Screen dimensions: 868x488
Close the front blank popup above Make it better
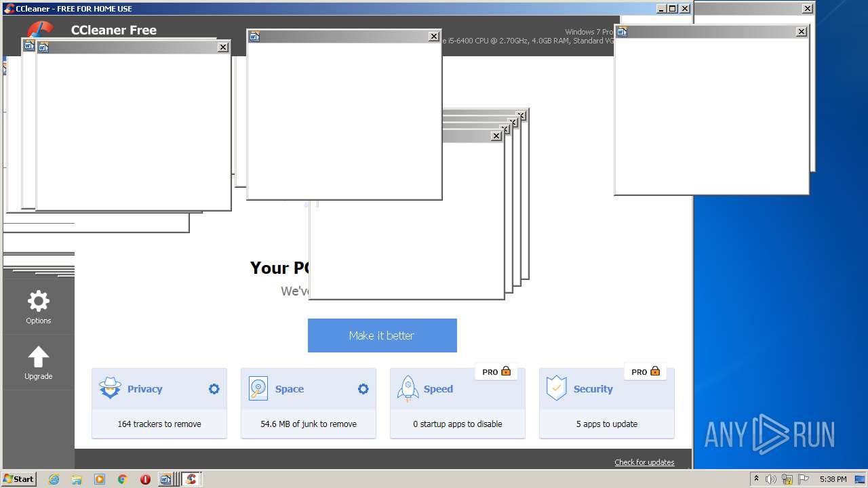[x=496, y=136]
